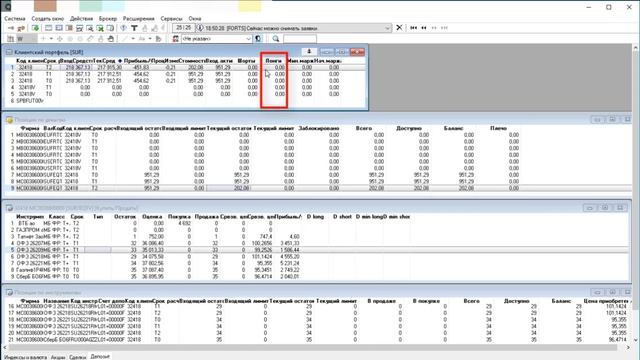Open the FORTS message dropdown arrow
Viewport: 640px width, 360px height.
click(x=387, y=28)
